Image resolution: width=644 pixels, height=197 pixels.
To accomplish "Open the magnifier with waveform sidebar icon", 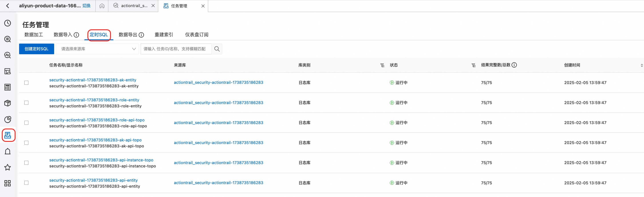I will click(x=8, y=55).
